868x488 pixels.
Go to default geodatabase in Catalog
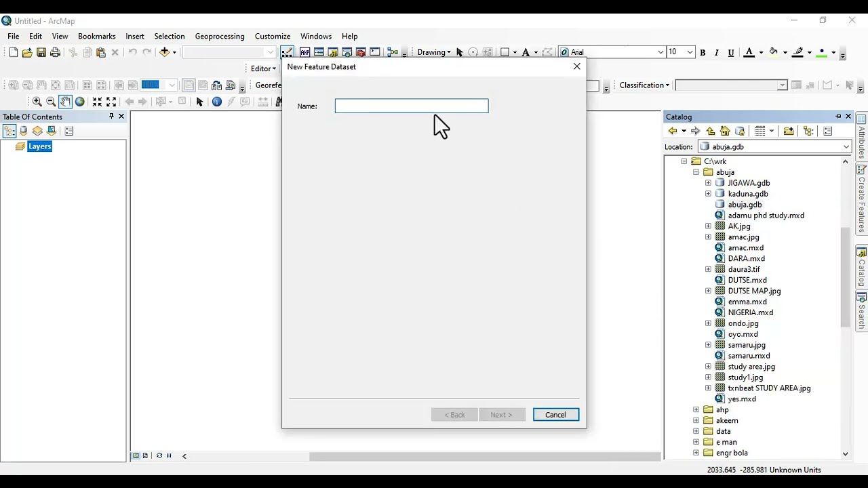740,131
